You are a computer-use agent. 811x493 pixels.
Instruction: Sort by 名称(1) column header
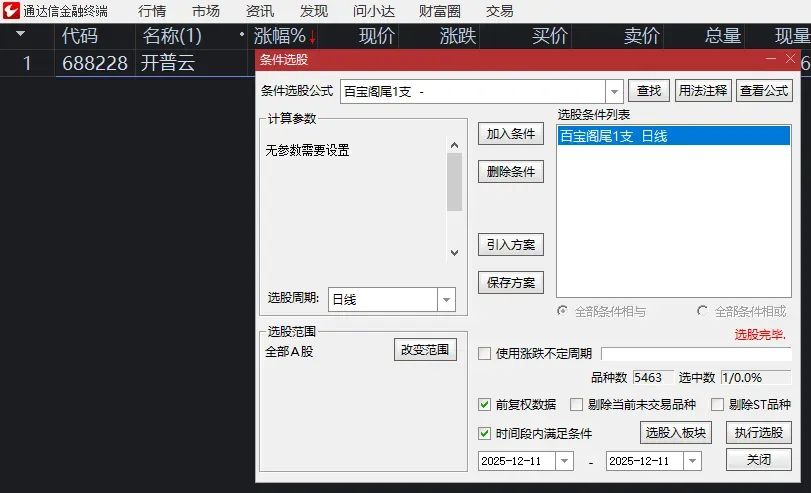click(172, 36)
